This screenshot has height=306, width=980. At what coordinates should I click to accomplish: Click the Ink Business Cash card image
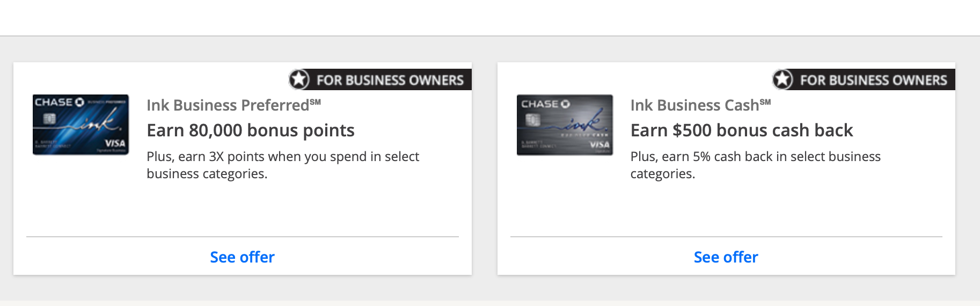tap(565, 125)
